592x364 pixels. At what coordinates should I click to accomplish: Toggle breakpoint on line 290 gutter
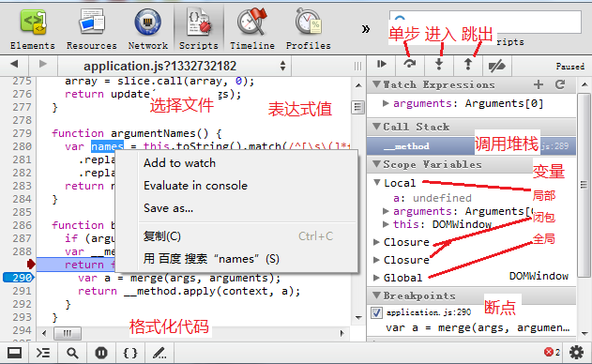click(x=18, y=278)
